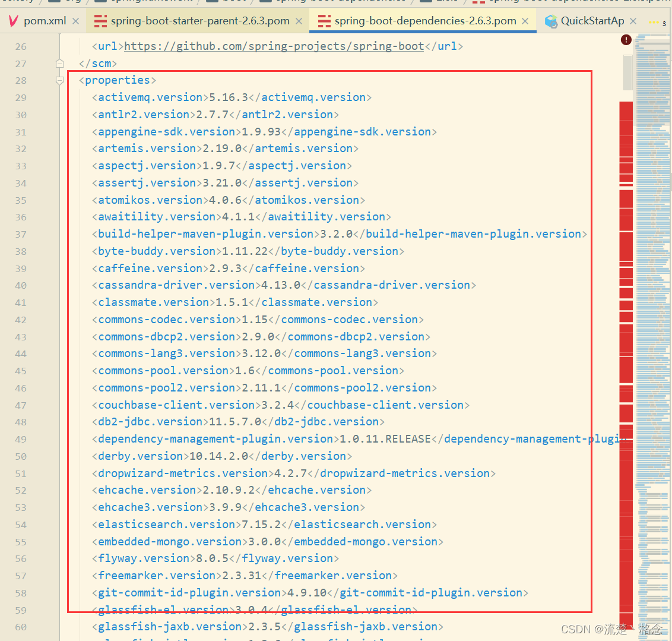Open the spring-boot-starter-parent-2.6.3.pom tab
This screenshot has height=641, width=672.
(x=199, y=21)
